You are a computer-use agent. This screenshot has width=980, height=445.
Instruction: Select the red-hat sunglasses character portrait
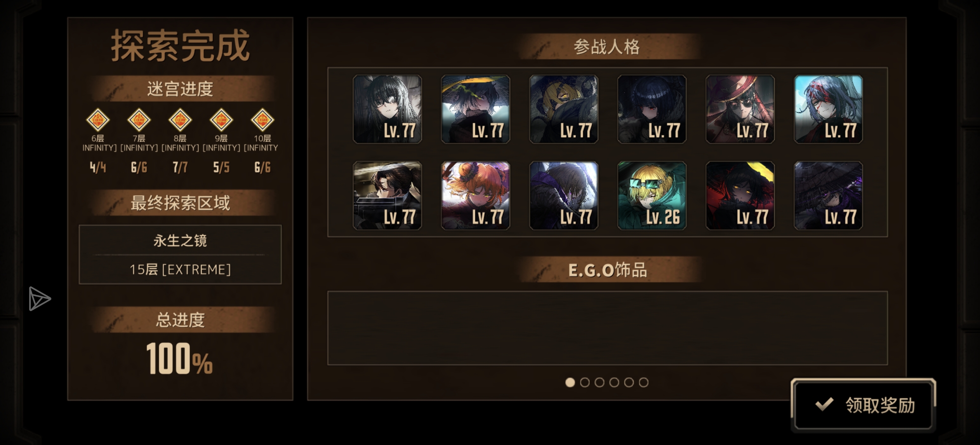pos(740,109)
